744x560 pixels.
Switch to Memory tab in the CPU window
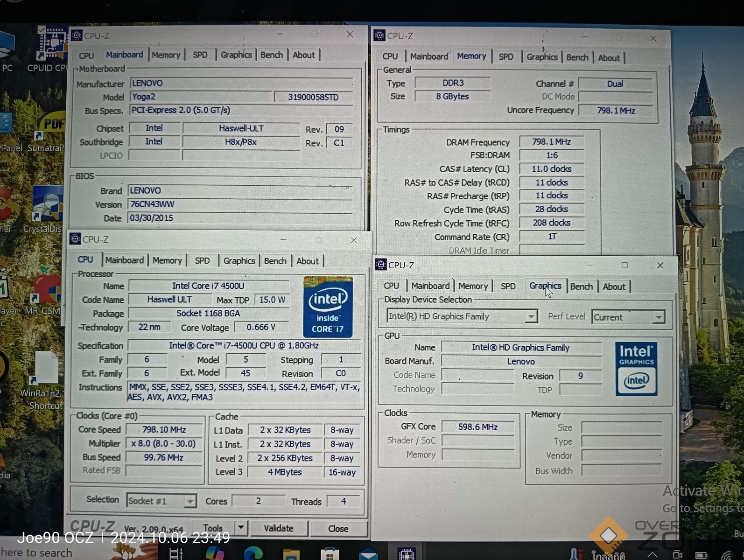pos(167,261)
